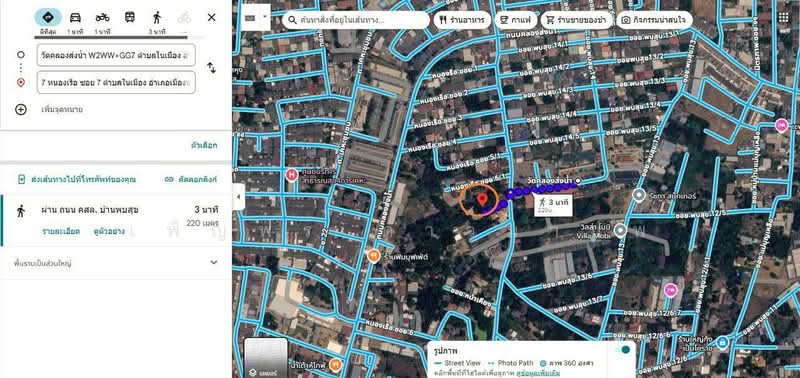Click the red destination pin on map
This screenshot has width=800, height=378.
click(482, 199)
